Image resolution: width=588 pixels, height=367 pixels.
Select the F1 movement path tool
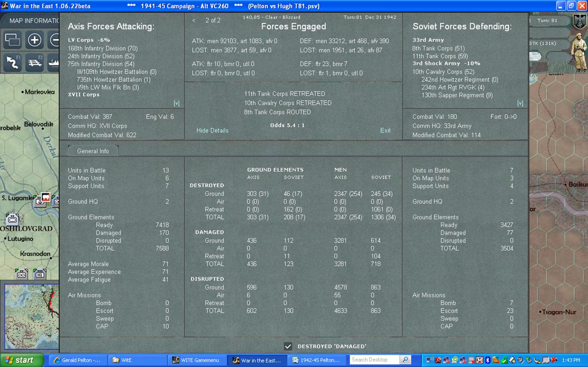(13, 62)
